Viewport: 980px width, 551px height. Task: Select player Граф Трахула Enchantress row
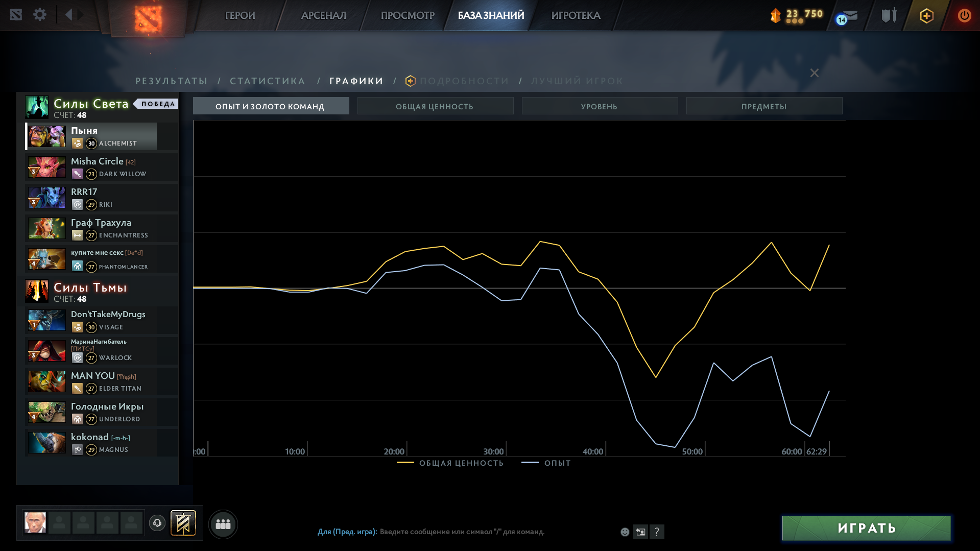(x=102, y=228)
